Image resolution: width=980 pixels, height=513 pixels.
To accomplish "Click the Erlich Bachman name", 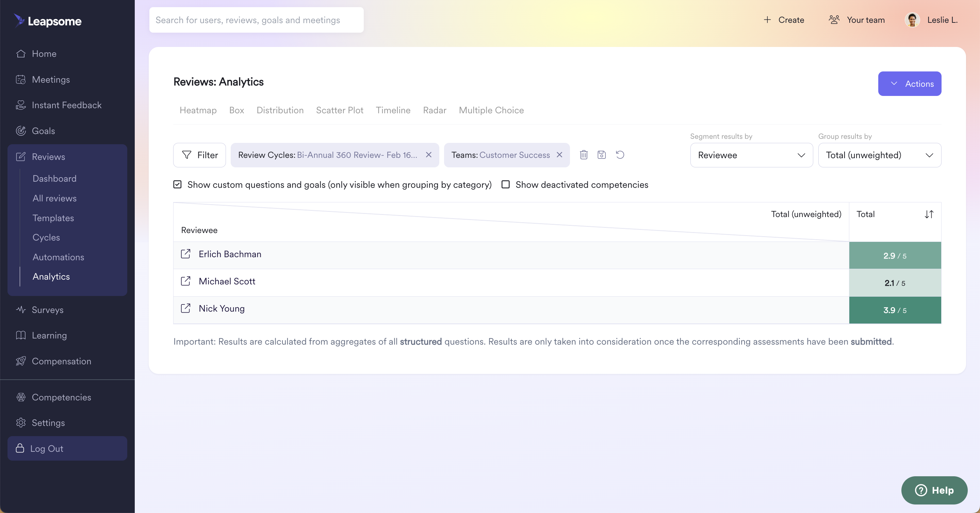I will tap(230, 254).
